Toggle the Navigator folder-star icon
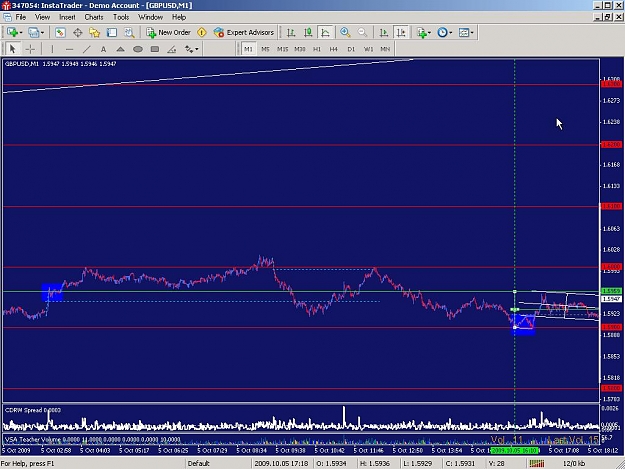 coord(94,33)
